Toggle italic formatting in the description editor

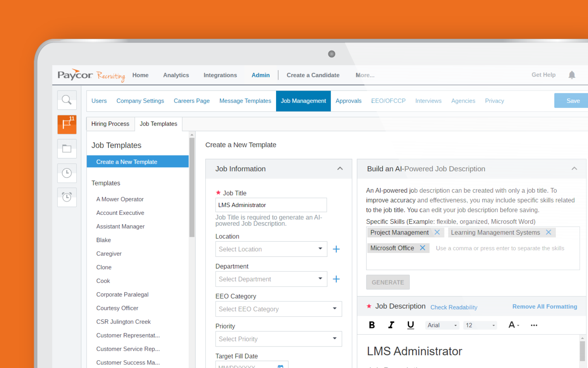[391, 325]
